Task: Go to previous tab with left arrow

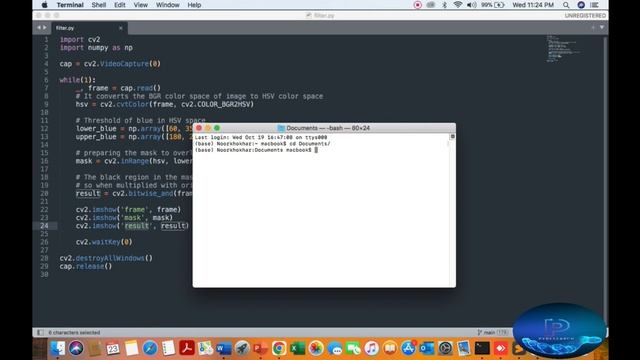Action: (39, 28)
